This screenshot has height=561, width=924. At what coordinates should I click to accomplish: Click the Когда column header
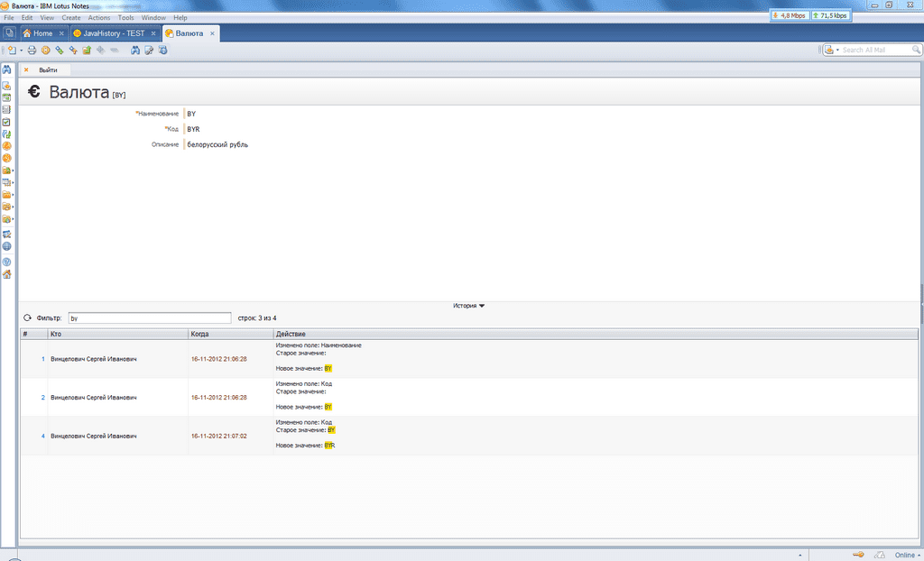[200, 335]
